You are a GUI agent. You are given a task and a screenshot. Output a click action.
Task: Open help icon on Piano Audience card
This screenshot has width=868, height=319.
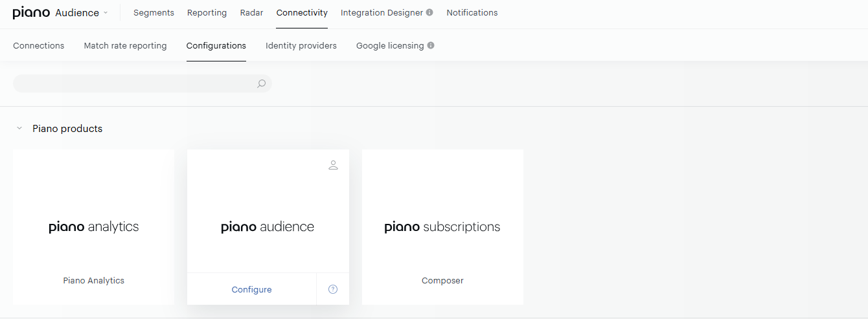click(x=333, y=289)
